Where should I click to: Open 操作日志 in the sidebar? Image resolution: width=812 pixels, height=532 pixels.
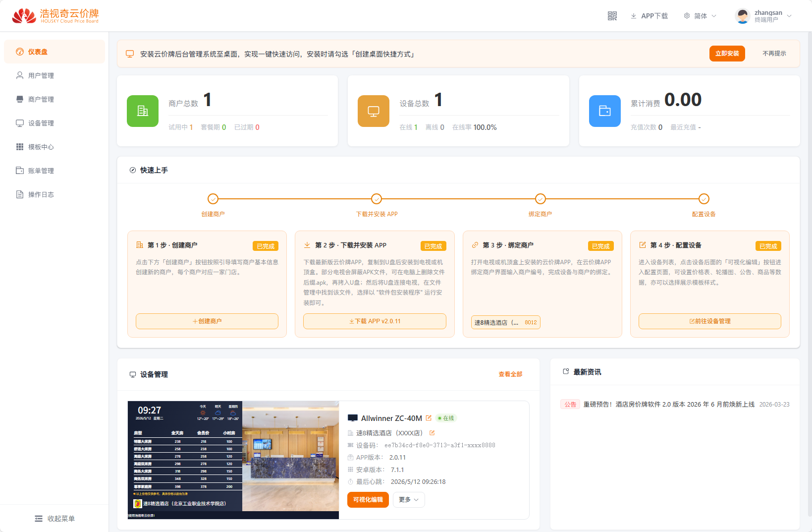[x=54, y=194]
